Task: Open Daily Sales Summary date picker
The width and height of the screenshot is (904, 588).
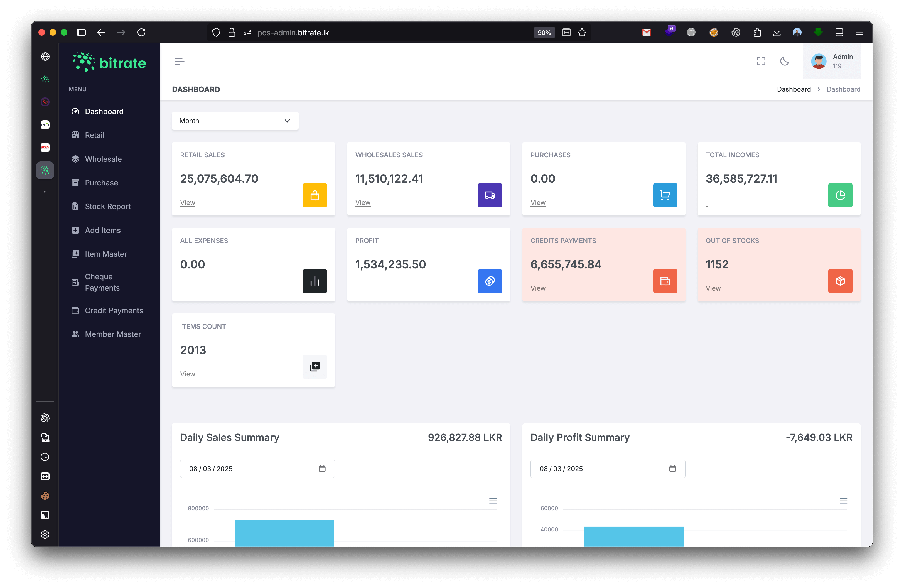Action: [322, 468]
